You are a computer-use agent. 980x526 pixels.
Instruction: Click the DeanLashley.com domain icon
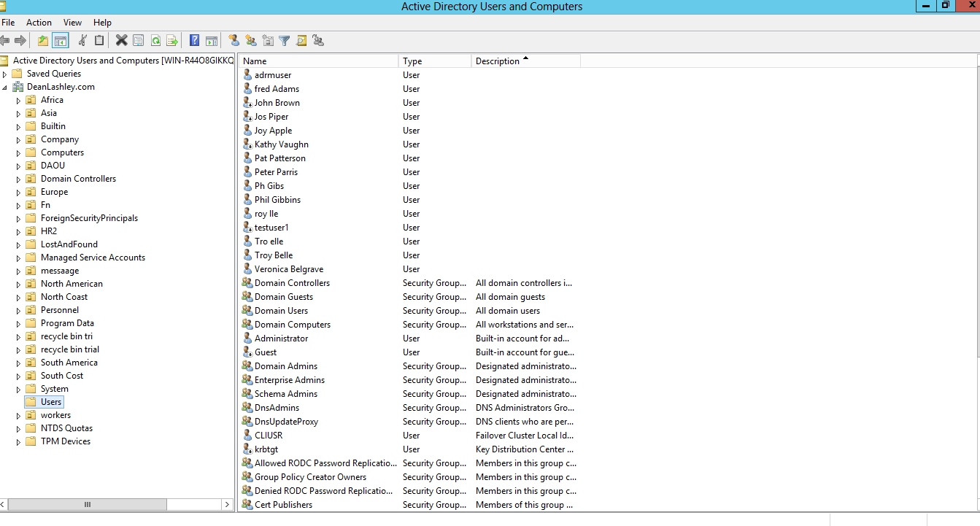pos(18,87)
